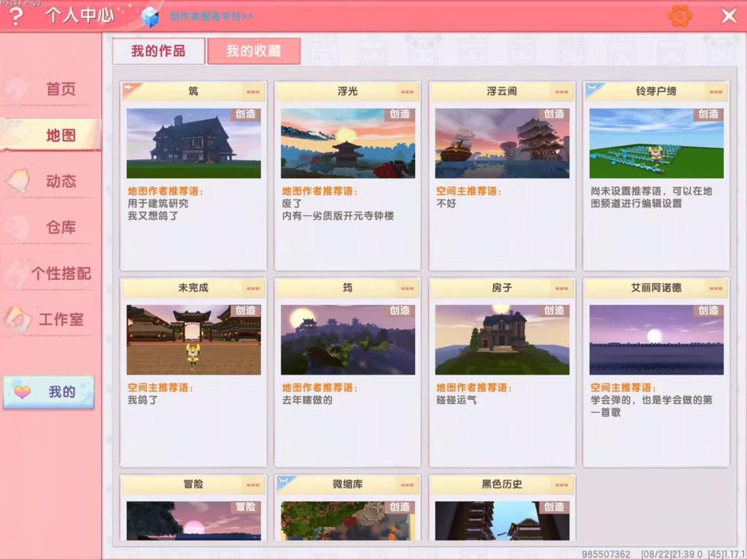Click the 浮光 map title

pyautogui.click(x=348, y=91)
